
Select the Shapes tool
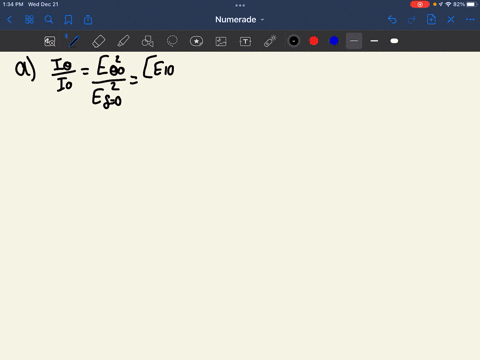[147, 41]
